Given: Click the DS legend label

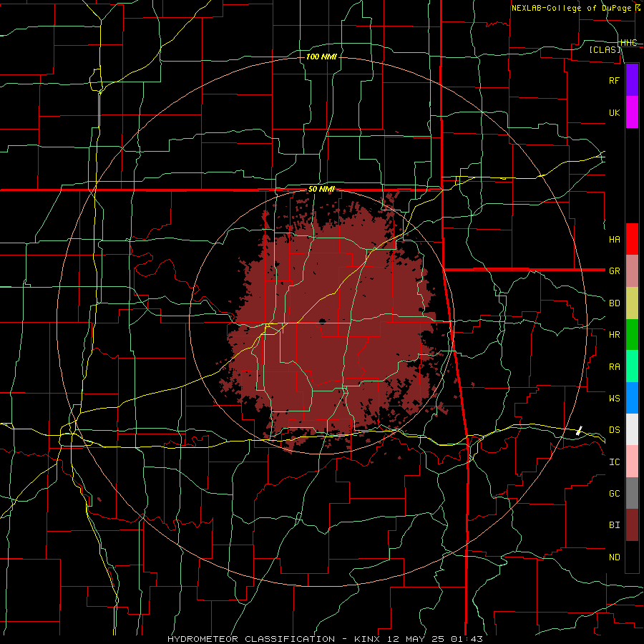Looking at the screenshot, I should 614,429.
